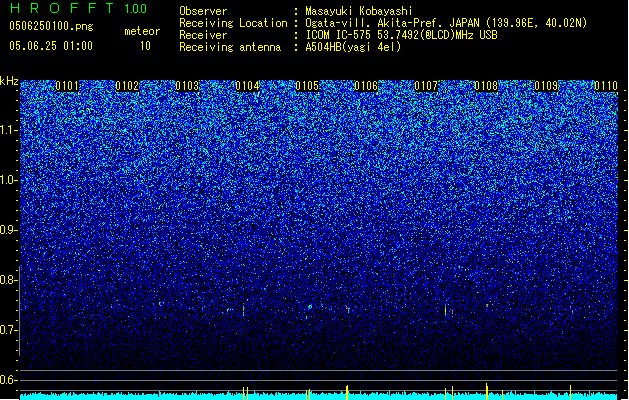Click the meteor echo just after 0108
Viewport: 629px width, 400px height.
pyautogui.click(x=487, y=306)
